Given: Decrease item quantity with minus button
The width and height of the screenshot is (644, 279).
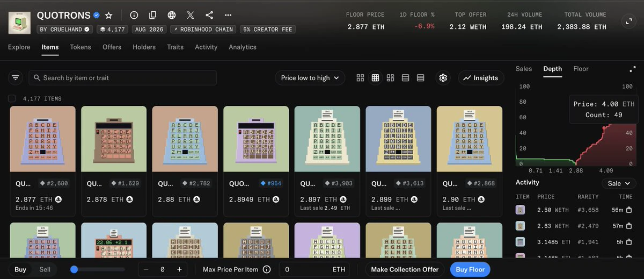Looking at the screenshot, I should [145, 269].
